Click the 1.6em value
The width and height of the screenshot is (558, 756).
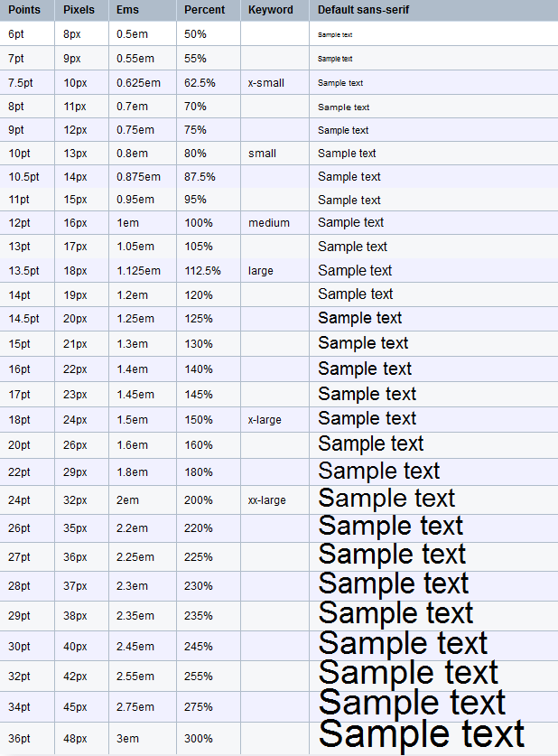pos(132,445)
